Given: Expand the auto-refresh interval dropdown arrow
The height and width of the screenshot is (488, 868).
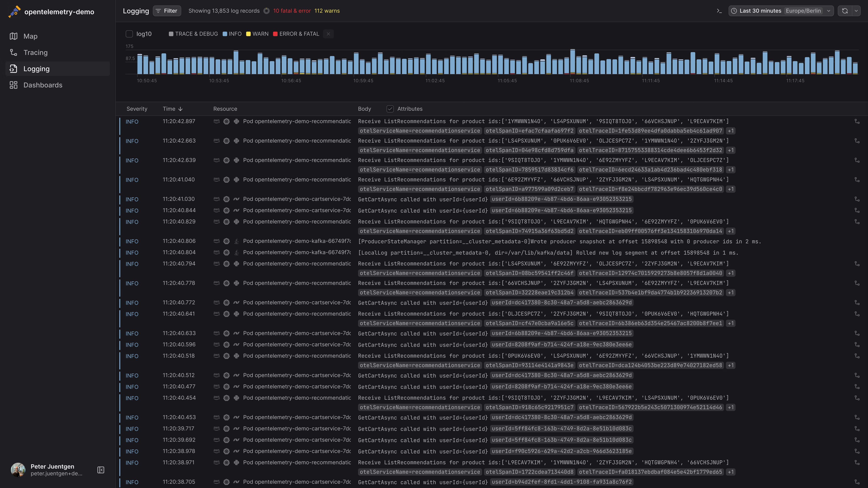Looking at the screenshot, I should click(x=856, y=11).
